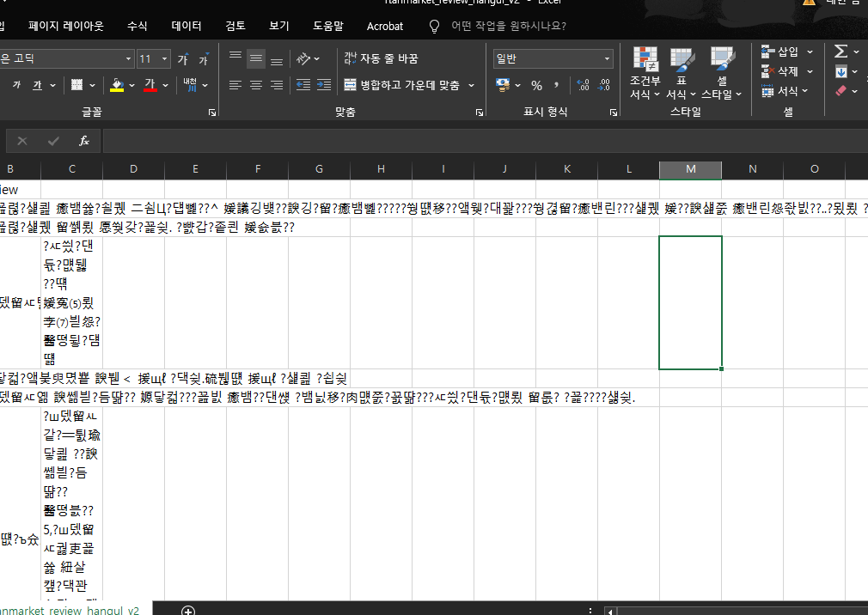Click the AutoSum sigma icon

840,52
